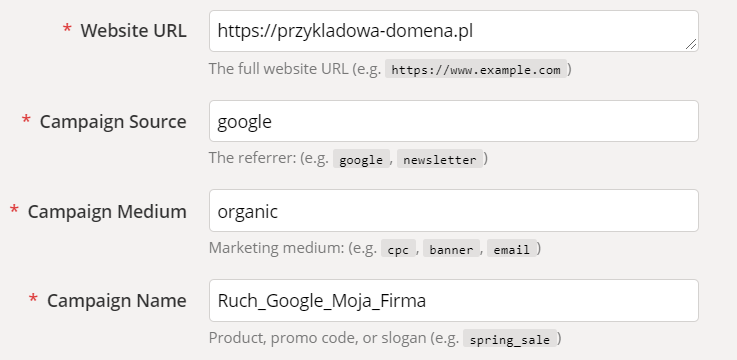Click the https://www.example.com example code
Image resolution: width=737 pixels, height=360 pixels.
click(x=476, y=70)
